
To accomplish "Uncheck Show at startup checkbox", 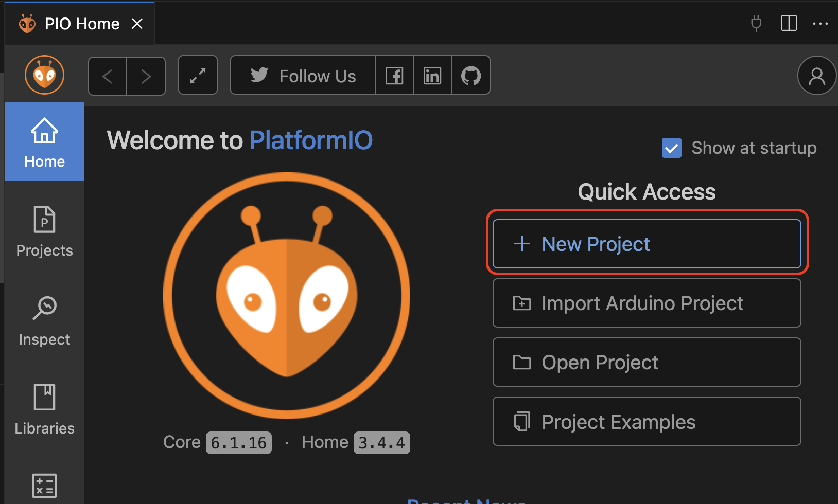I will 672,148.
